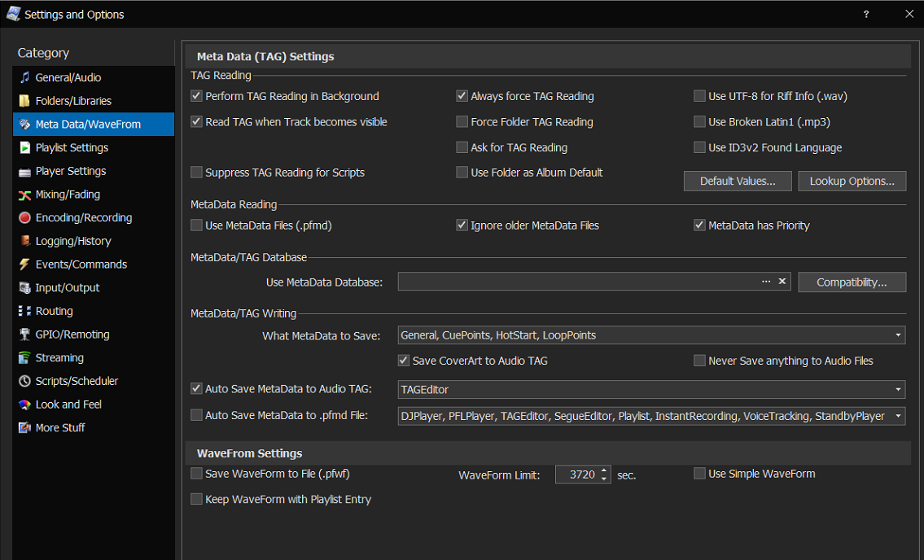Click the Meta Data/WaveFrom tag icon

[x=24, y=125]
